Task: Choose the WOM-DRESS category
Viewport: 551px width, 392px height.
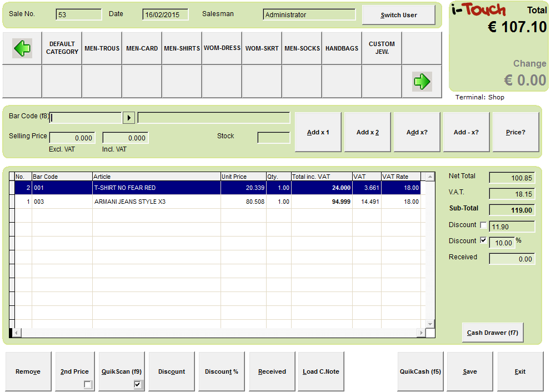Action: (222, 48)
